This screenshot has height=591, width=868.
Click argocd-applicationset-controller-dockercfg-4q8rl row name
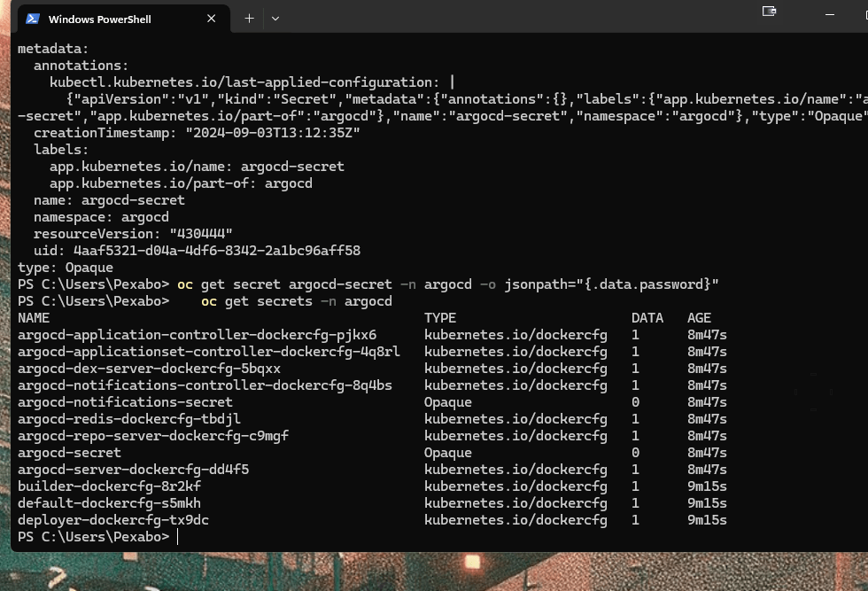[x=209, y=352]
